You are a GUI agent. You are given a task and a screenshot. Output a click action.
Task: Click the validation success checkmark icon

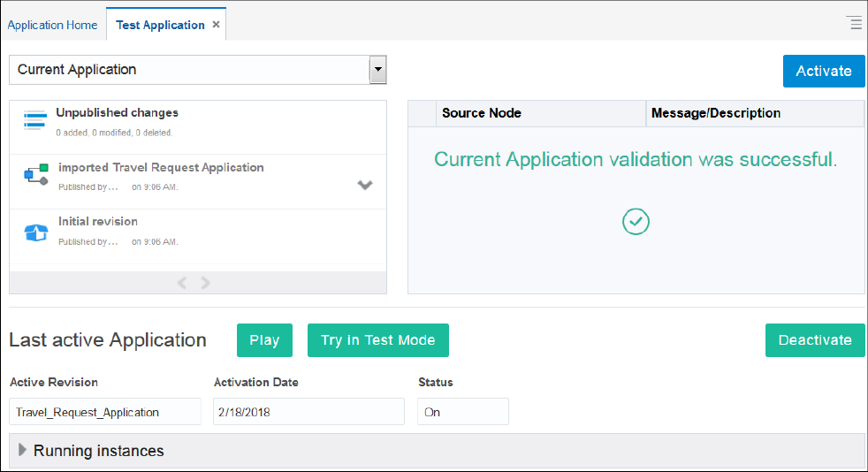tap(636, 221)
